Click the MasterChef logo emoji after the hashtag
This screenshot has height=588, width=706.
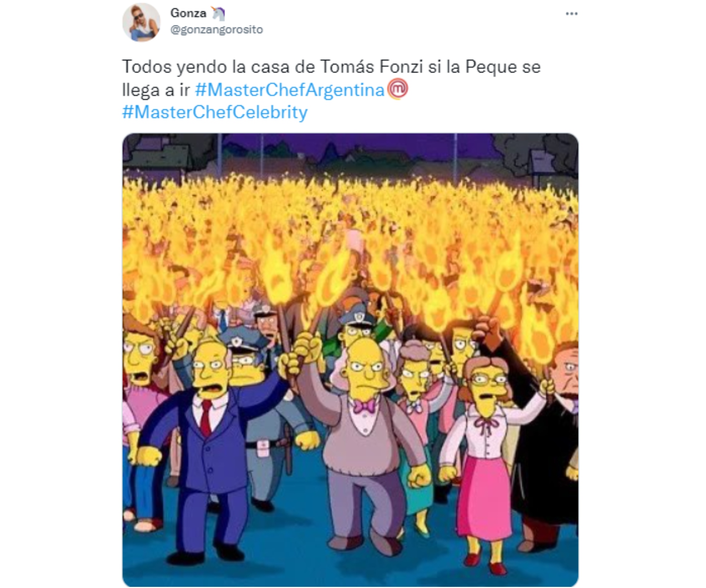pos(398,89)
